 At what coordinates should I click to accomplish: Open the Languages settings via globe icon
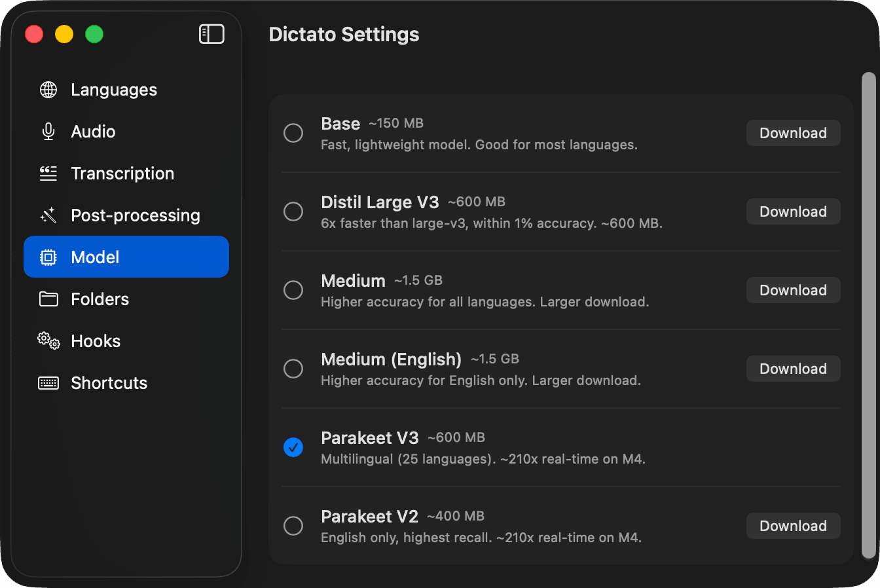pos(48,90)
